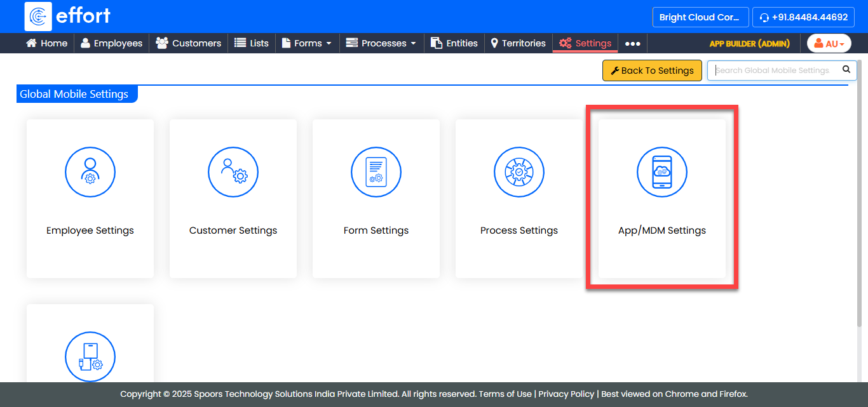This screenshot has width=868, height=407.
Task: Open the Process Settings gear icon
Action: tap(519, 172)
